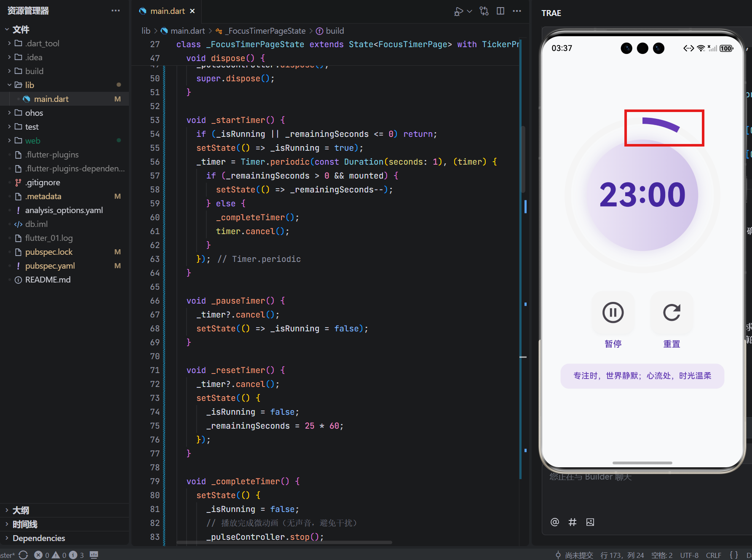Select the main.dart editor tab

167,11
